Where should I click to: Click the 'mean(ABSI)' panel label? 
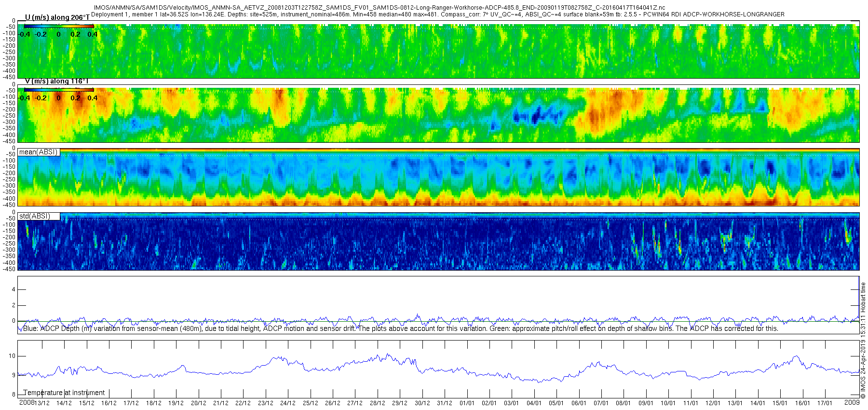pos(39,152)
